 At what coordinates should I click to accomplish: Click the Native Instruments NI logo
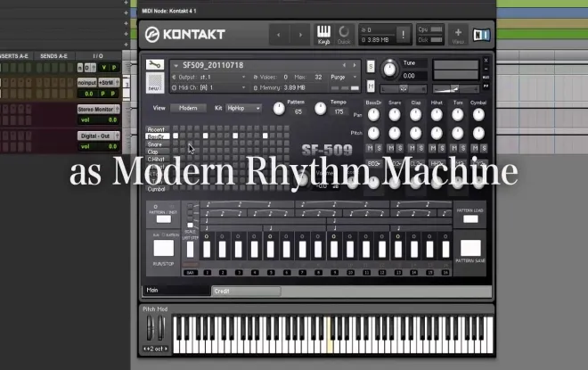(x=481, y=35)
